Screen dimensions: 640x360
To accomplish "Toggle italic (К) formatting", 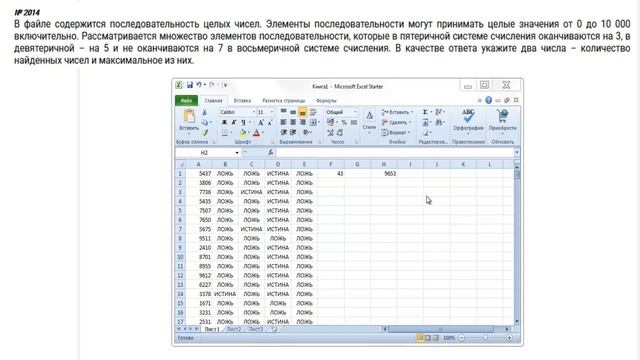I will click(x=234, y=122).
